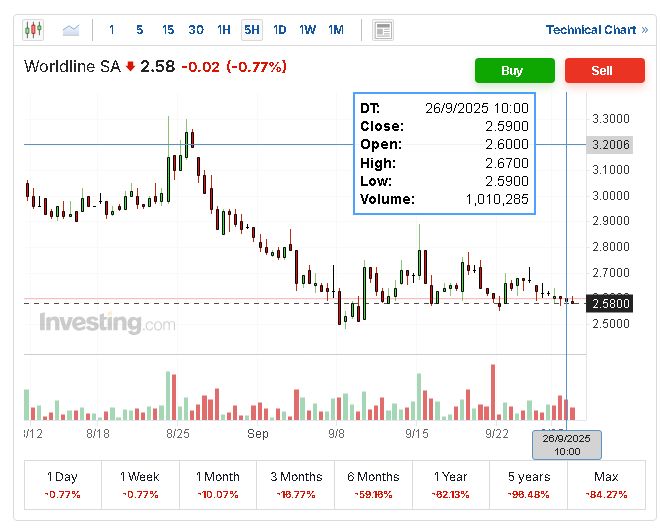Image resolution: width=660 pixels, height=529 pixels.
Task: Click the -0.02 (-0.77%) change text
Action: (234, 66)
